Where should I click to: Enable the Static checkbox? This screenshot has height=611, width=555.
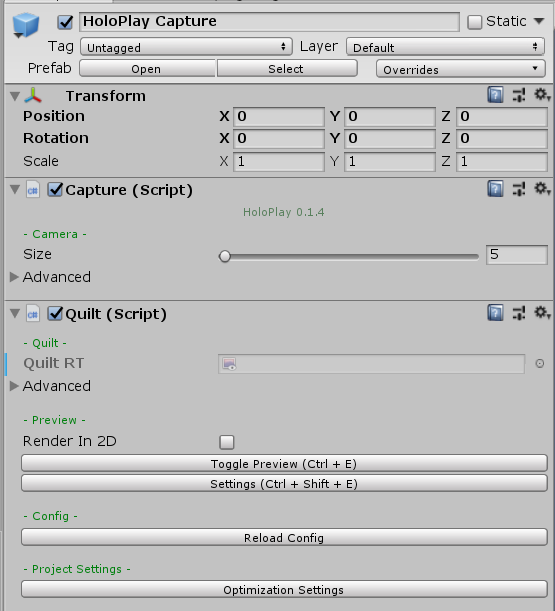(x=474, y=22)
